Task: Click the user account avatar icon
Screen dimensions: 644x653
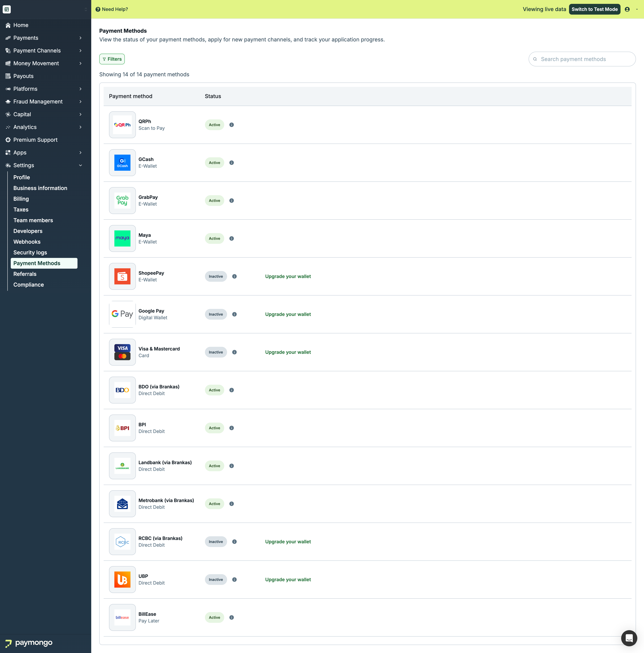Action: (x=627, y=9)
